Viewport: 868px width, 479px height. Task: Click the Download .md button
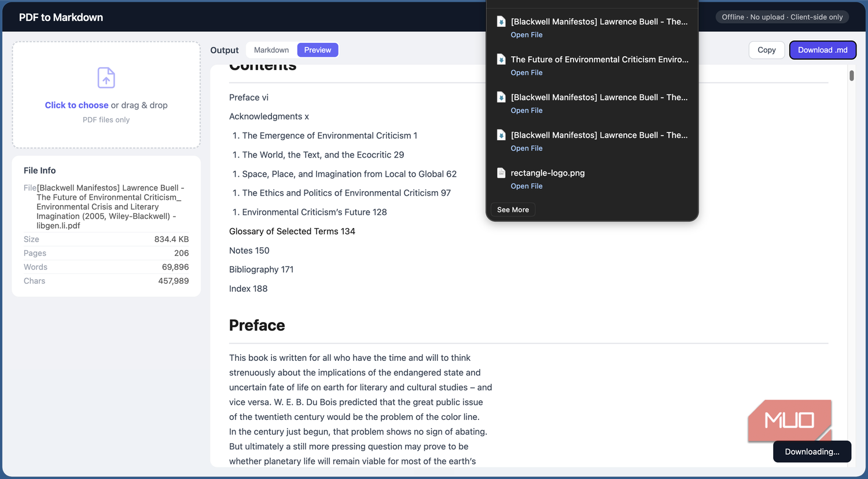[823, 50]
